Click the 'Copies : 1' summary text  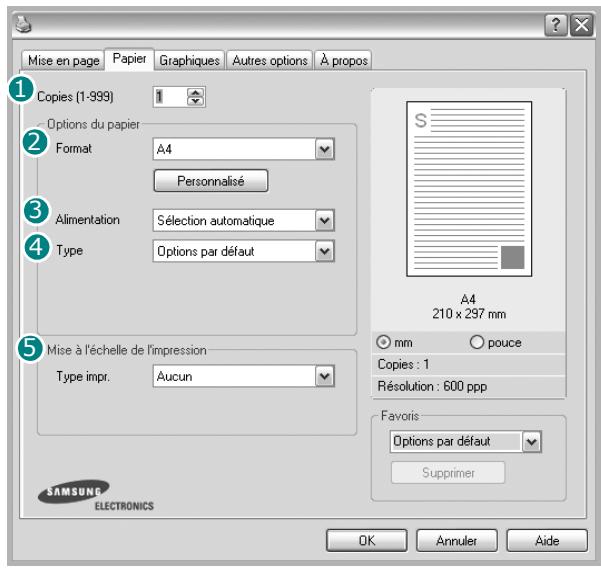[403, 364]
